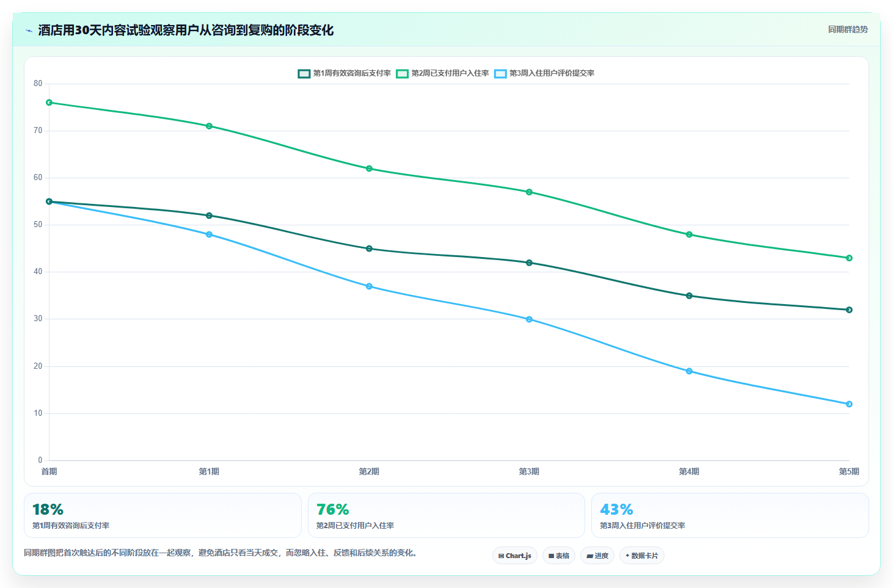The height and width of the screenshot is (588, 893).
Task: Toggle the 第1周有效咨询后支付率 legend swatch
Action: [x=304, y=73]
